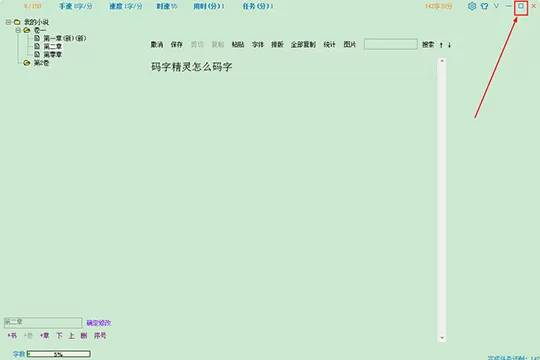Viewport: 540px width, 360px height.
Task: Click the V dropdown icon in title bar
Action: [x=496, y=6]
